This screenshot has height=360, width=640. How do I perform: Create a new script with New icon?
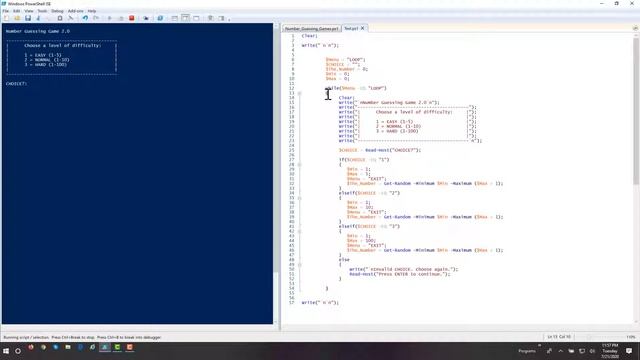[6, 18]
